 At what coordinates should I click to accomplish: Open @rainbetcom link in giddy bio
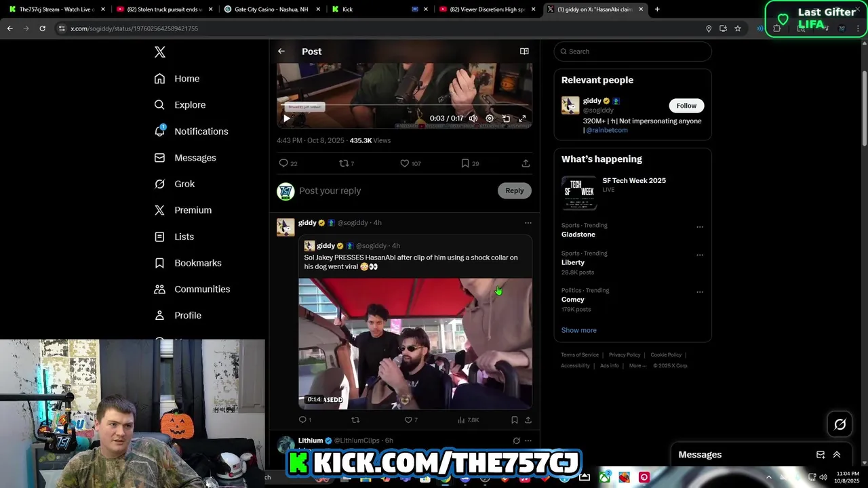tap(607, 130)
